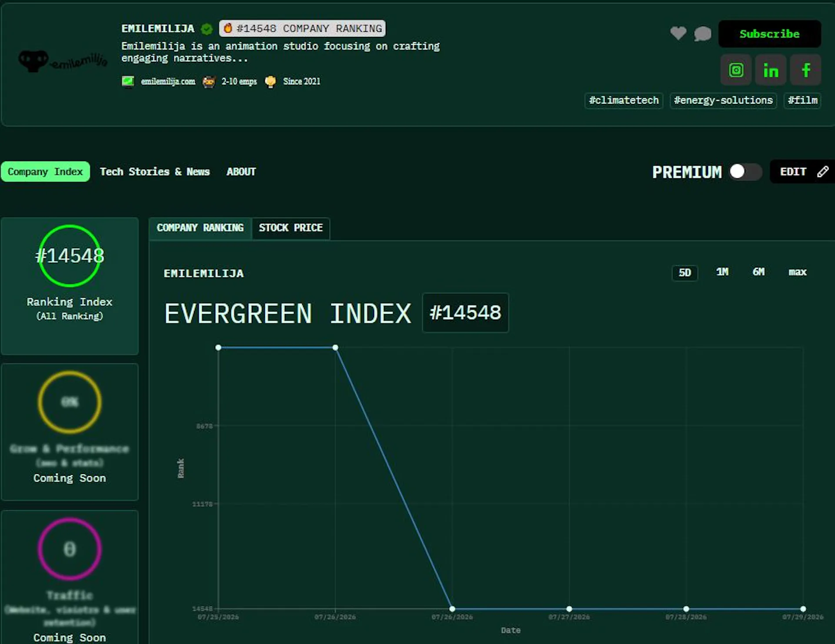This screenshot has width=835, height=644.
Task: Click the green Ranking Index circle
Action: point(70,256)
